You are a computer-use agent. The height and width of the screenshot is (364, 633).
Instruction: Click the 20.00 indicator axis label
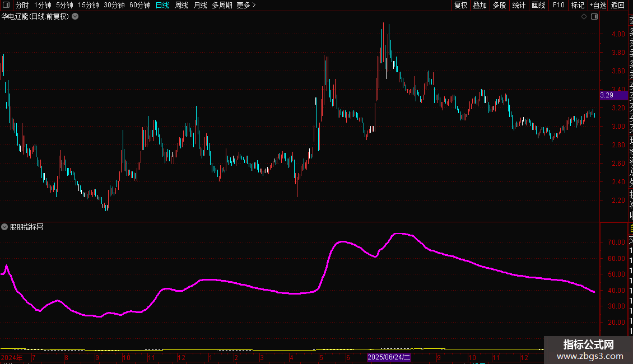(616, 323)
